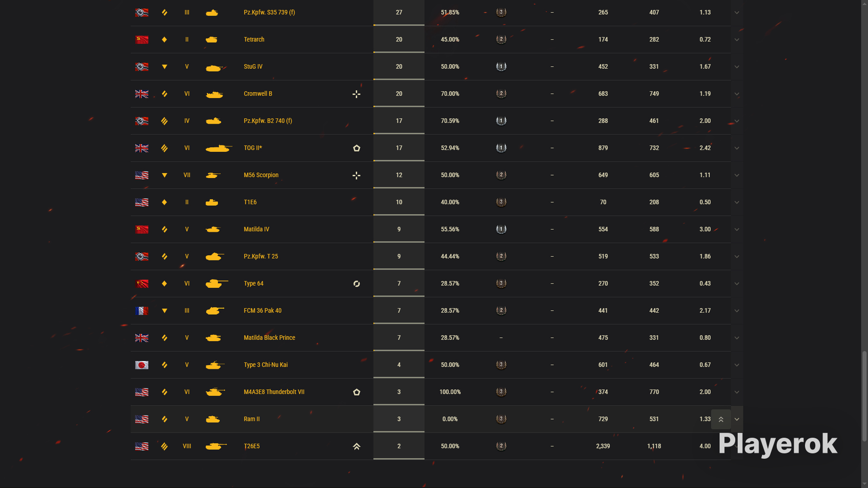Expand the Pz.Kpfw. S35 739 (f) row details
868x488 pixels.
coord(737,13)
